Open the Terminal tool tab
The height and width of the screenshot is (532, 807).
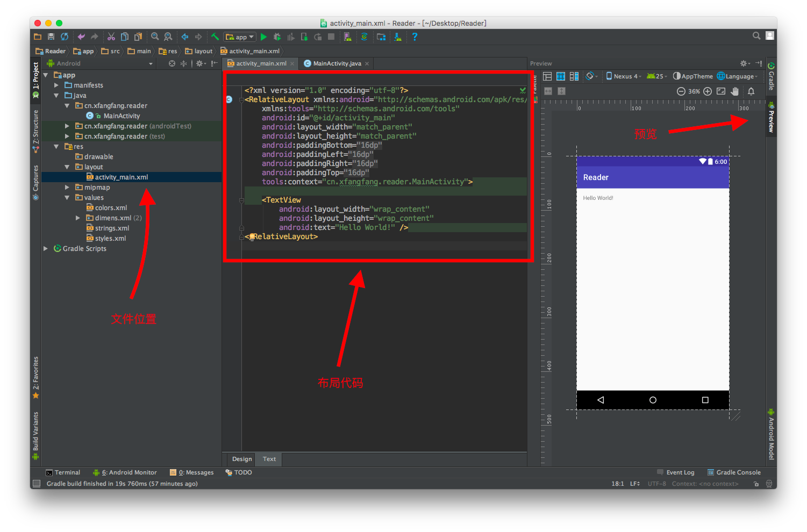pos(63,472)
